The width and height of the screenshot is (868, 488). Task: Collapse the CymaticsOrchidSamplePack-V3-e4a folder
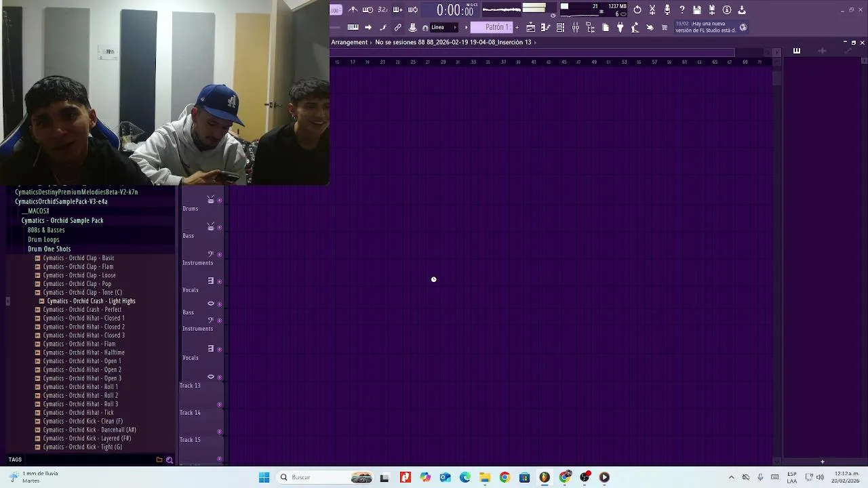[61, 201]
